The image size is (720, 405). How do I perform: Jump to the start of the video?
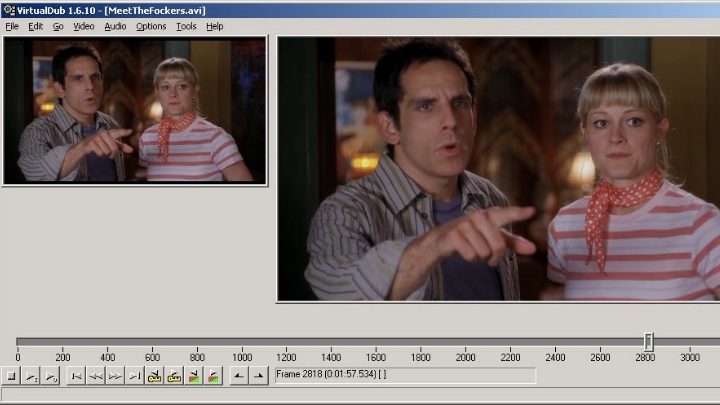pyautogui.click(x=76, y=376)
